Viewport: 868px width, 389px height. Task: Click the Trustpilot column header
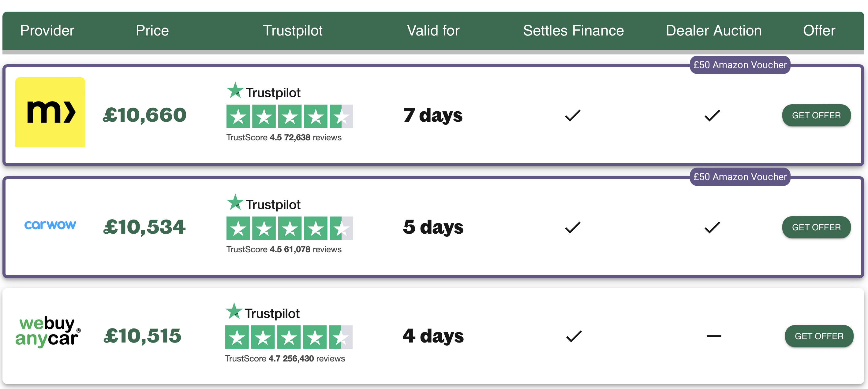click(293, 31)
